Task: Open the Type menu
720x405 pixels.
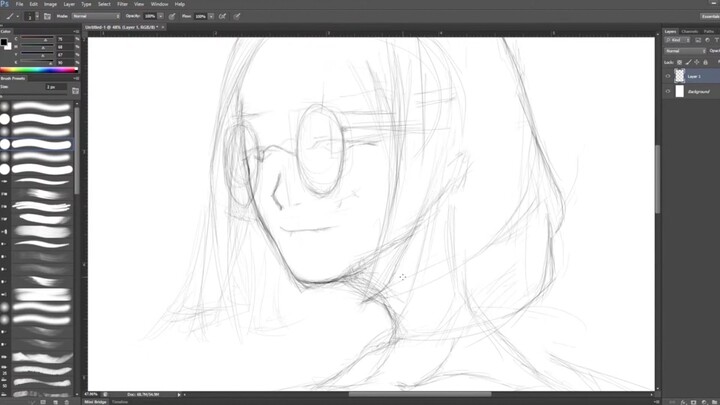Action: [86, 4]
